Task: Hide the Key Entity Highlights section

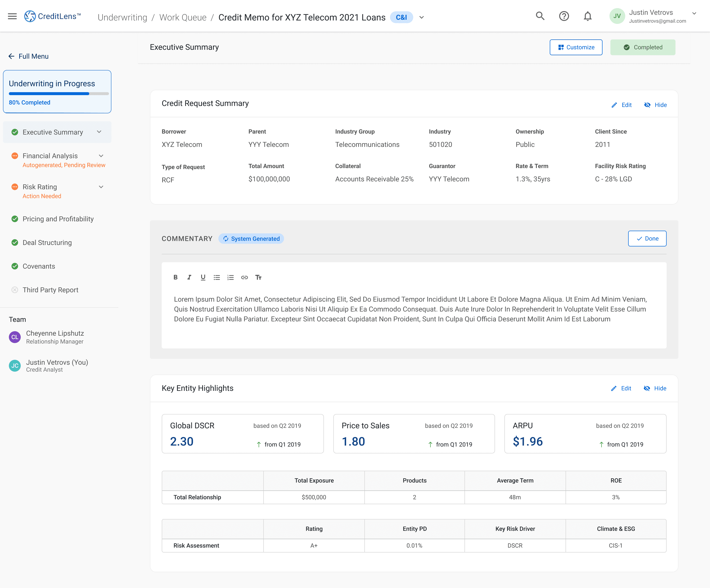Action: click(x=655, y=388)
